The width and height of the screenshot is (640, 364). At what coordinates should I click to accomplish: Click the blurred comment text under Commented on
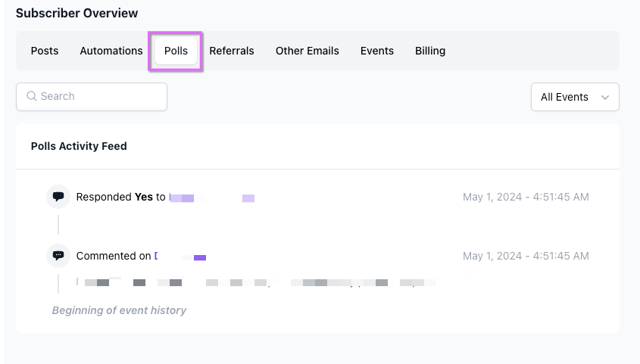point(258,283)
